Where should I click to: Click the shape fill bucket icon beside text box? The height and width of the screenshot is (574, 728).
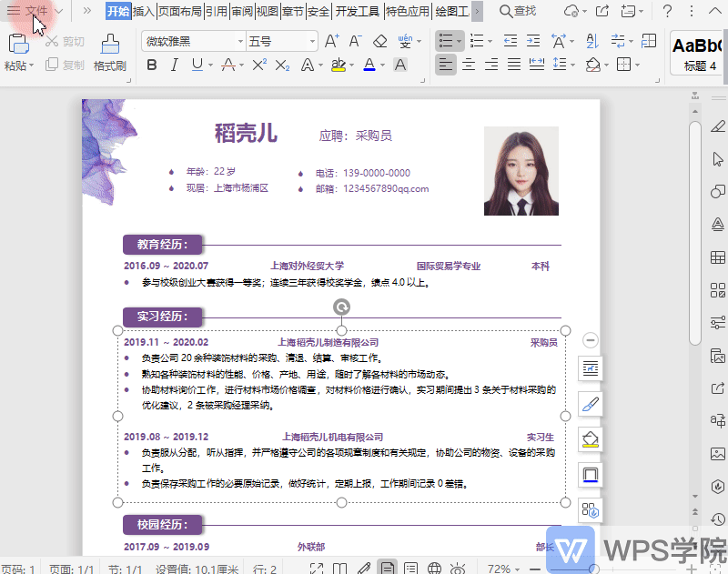[x=591, y=439]
